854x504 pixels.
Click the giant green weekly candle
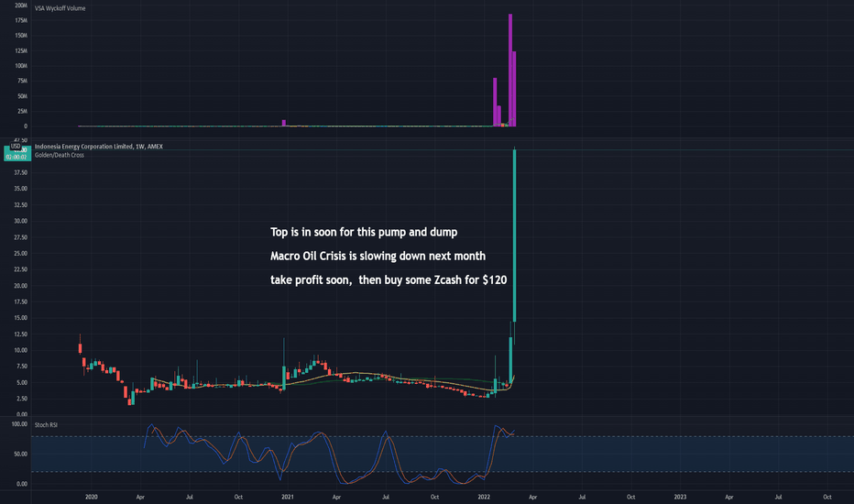[515, 236]
